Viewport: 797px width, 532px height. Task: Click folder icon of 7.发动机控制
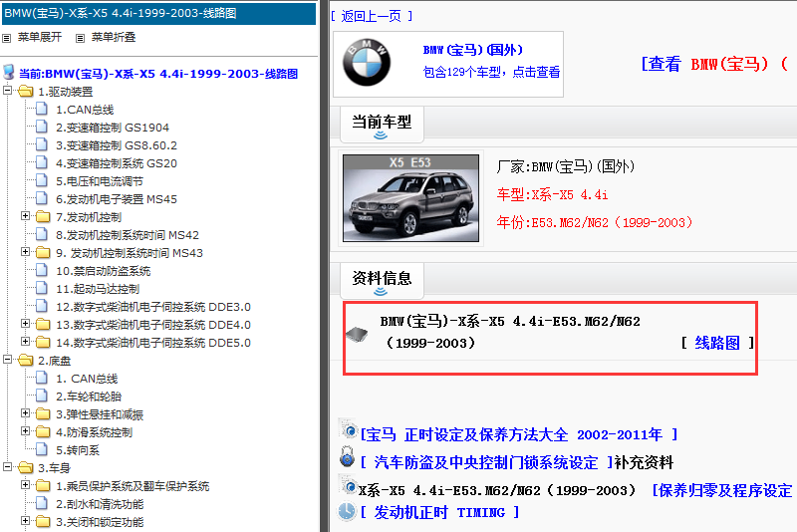click(x=43, y=217)
